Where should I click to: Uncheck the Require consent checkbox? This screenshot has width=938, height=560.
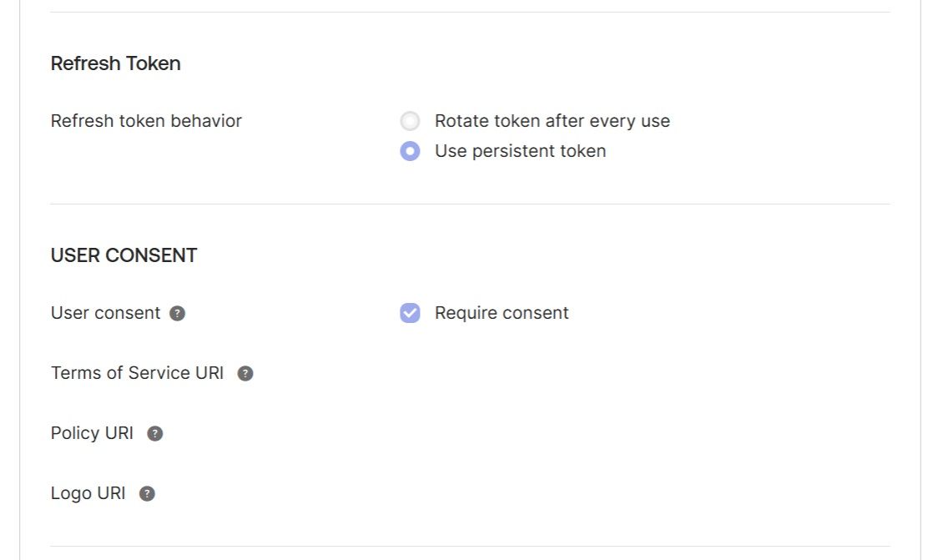(x=410, y=313)
